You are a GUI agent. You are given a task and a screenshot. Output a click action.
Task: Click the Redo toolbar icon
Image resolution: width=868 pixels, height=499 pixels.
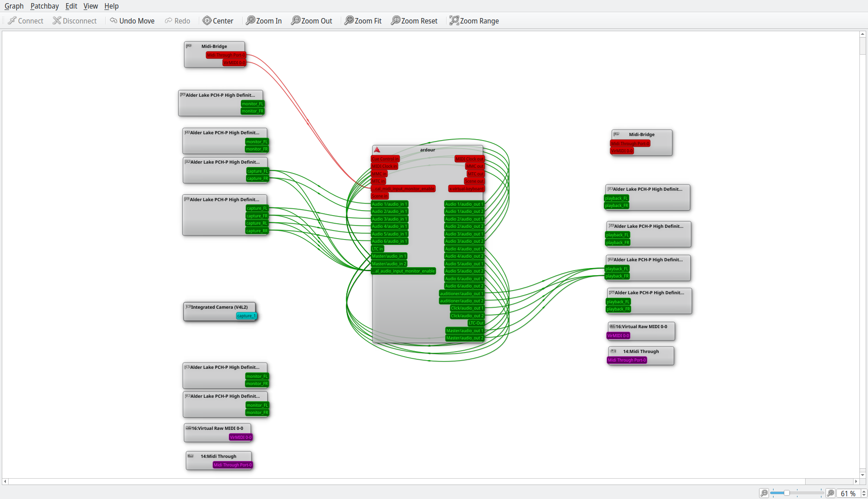[x=177, y=21]
